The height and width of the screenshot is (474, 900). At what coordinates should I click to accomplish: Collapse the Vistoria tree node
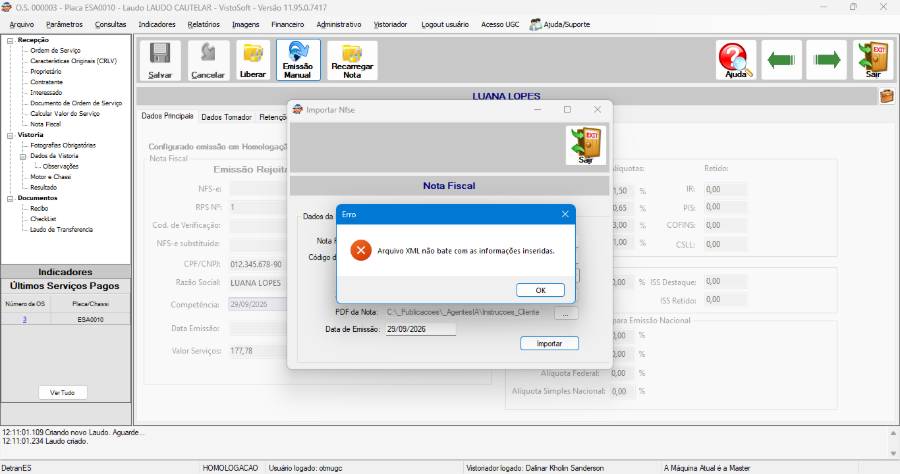pos(10,135)
